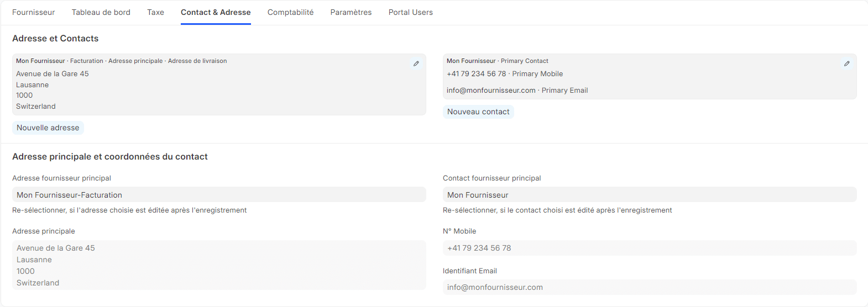The image size is (868, 307).
Task: Open the Adresse fournisseur principal field
Action: click(x=219, y=194)
